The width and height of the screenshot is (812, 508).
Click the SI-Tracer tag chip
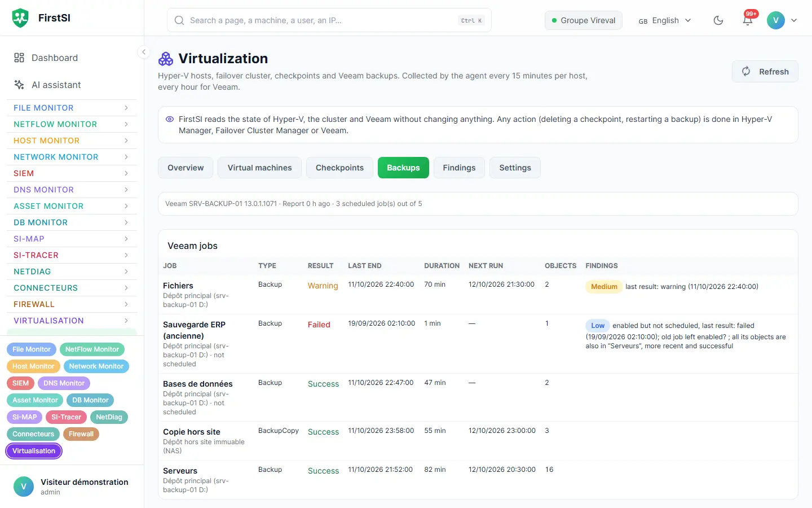pos(67,417)
